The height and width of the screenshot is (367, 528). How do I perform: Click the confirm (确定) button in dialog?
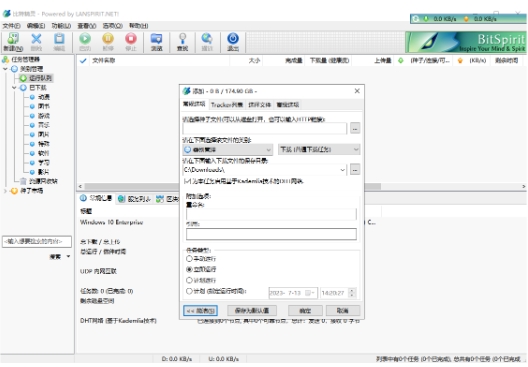point(305,310)
